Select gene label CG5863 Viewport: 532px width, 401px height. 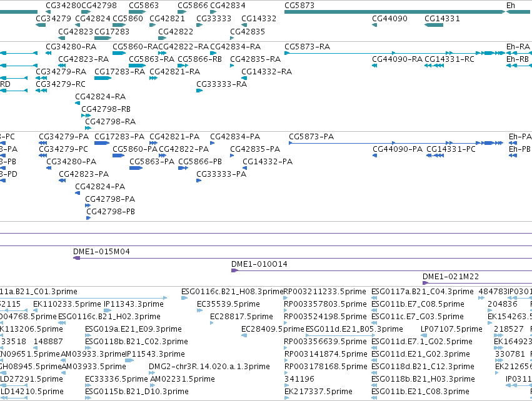(x=144, y=6)
